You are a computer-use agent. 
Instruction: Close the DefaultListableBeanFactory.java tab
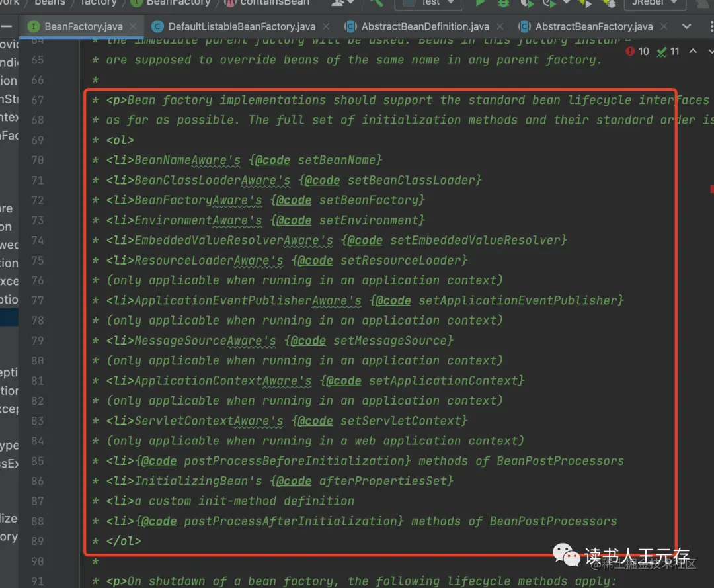[326, 26]
